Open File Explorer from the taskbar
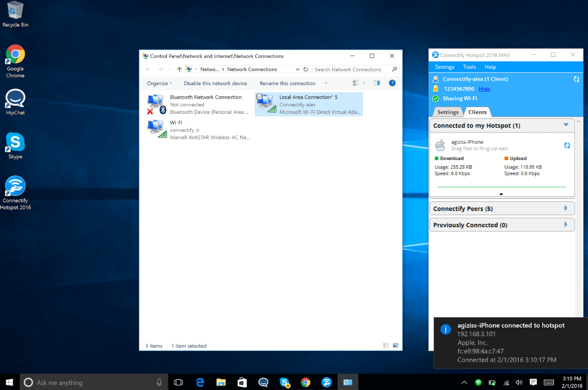Viewport: 588px width, 390px height. pos(221,382)
